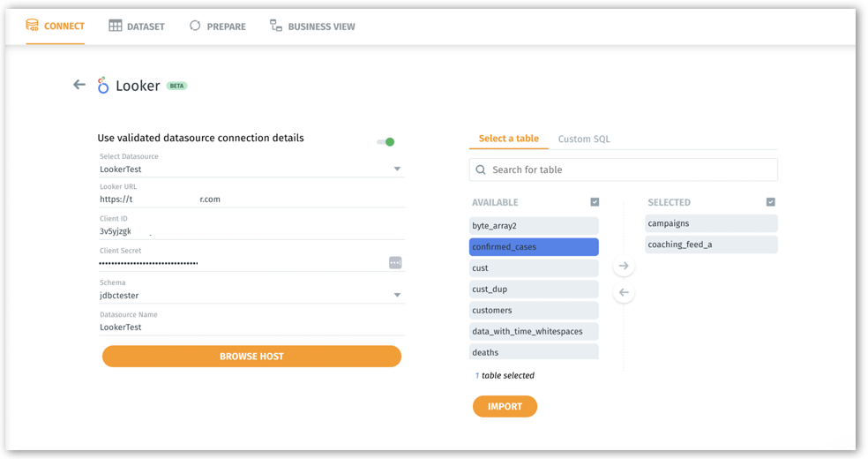This screenshot has height=459, width=868.
Task: Click the Search for table field
Action: 631,169
